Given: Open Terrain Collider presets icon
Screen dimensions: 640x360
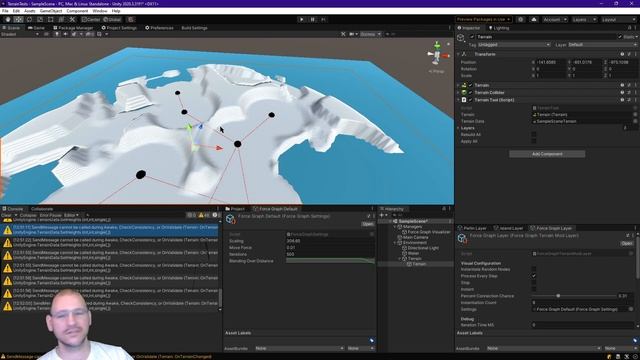Looking at the screenshot, I should click(x=629, y=92).
